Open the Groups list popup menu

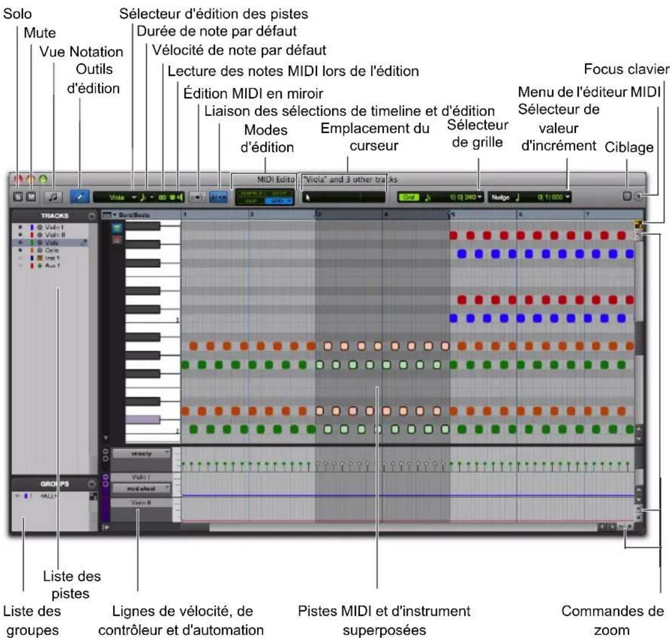tap(91, 484)
